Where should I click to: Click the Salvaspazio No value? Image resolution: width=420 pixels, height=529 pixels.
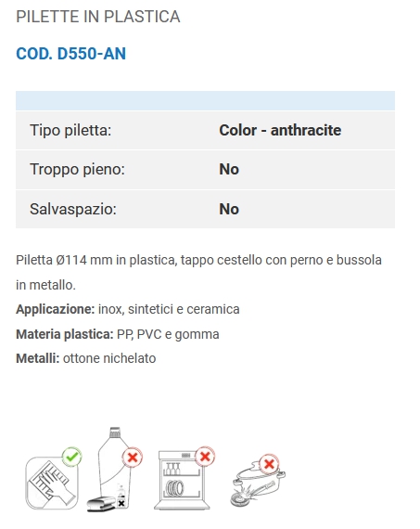(229, 209)
